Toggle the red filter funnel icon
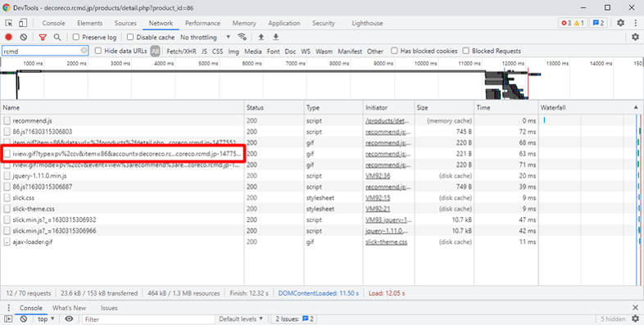 43,37
